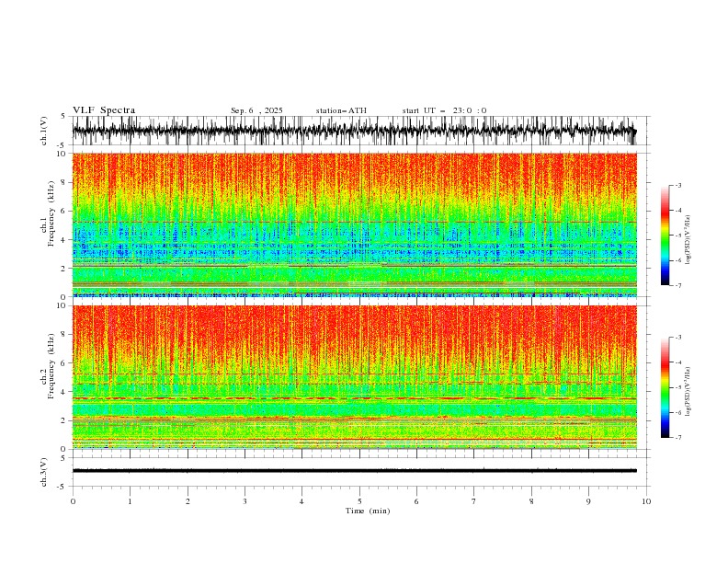
Task: Click the 'ch.3(V)' waveform axis label
Action: (44, 472)
